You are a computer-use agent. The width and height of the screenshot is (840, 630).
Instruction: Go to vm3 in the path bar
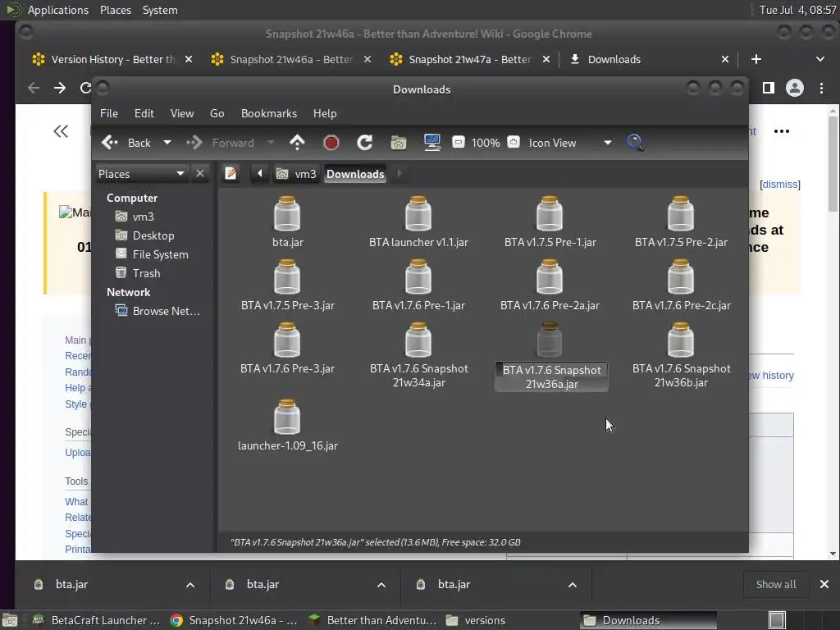tap(296, 174)
